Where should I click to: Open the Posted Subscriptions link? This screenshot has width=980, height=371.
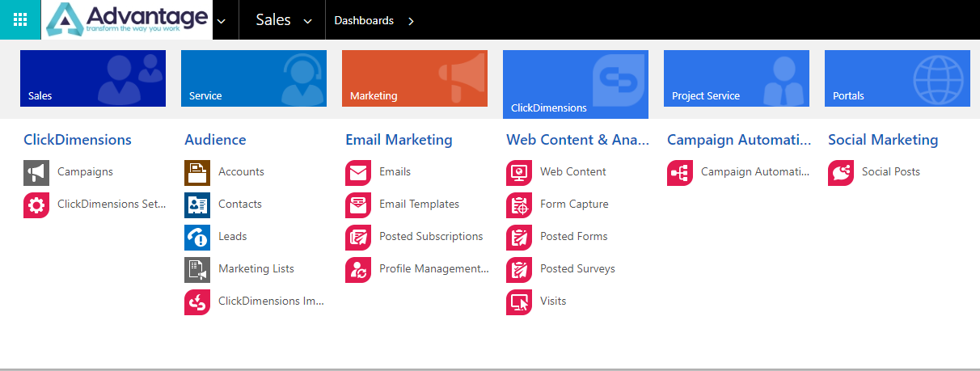(x=431, y=236)
